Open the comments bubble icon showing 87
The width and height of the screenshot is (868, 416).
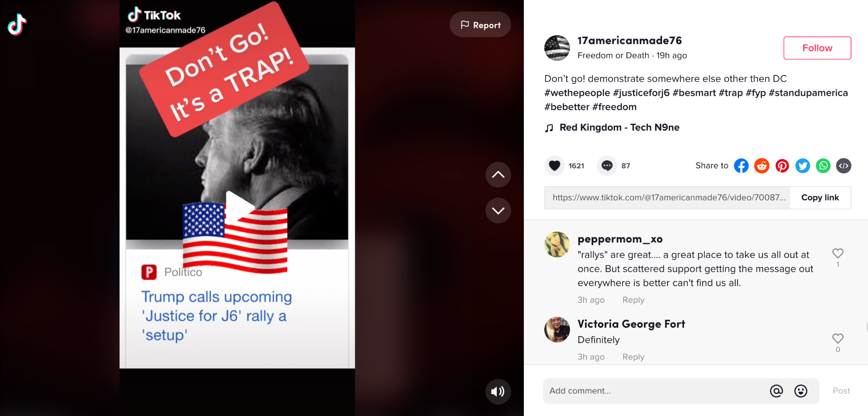[x=607, y=166]
